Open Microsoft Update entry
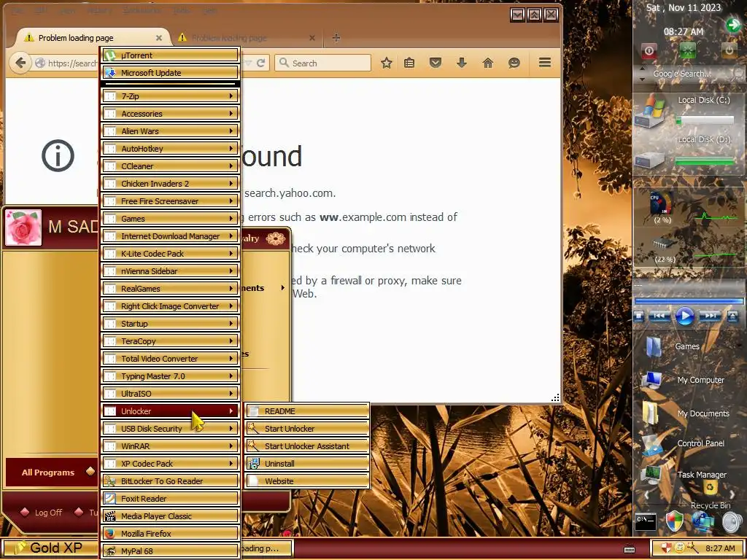The height and width of the screenshot is (560, 747). coord(171,73)
